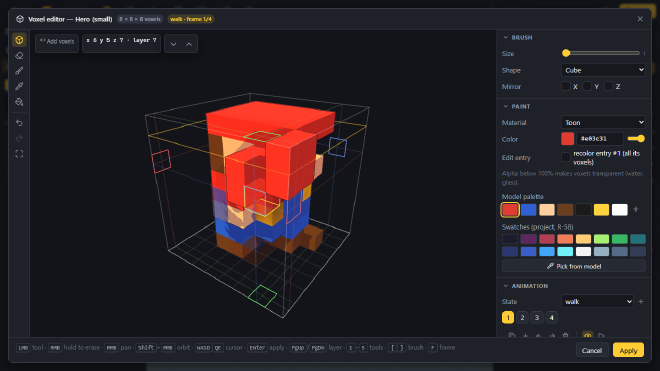Pick the cyan project swatch
The image size is (660, 371).
565,251
